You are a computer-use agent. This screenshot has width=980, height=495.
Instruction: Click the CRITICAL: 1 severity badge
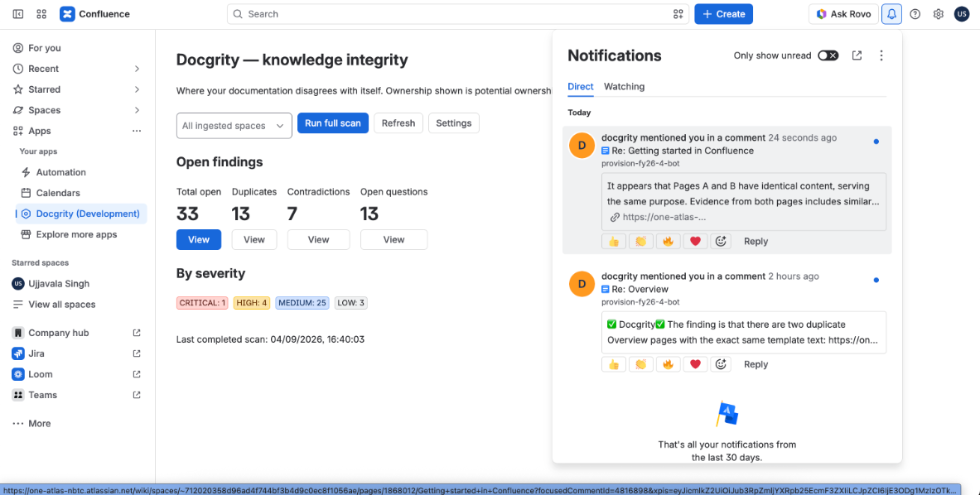pos(202,303)
